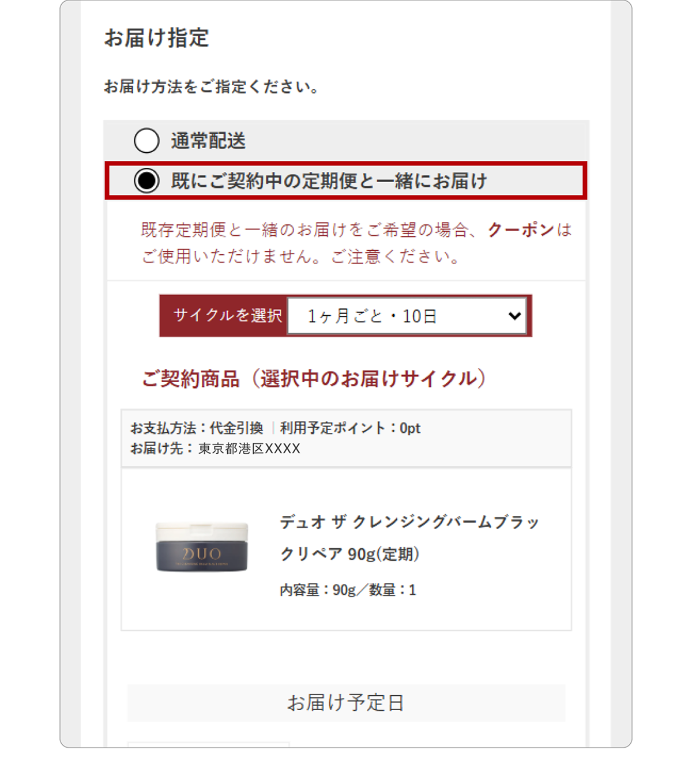Viewport: 692px width, 784px height.
Task: Select the 既にご契約中の定期便と一緒にお届け radio button
Action: 146,181
